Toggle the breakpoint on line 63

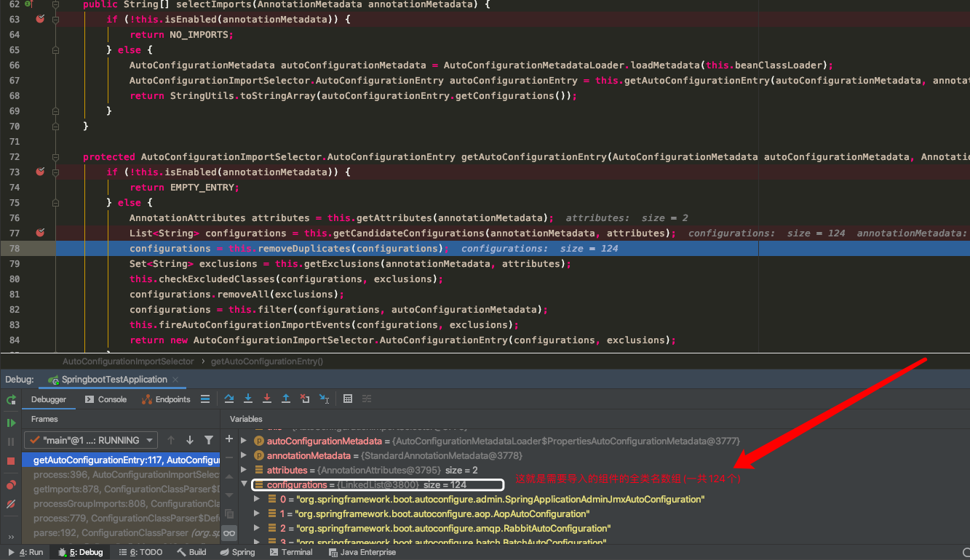[x=40, y=19]
